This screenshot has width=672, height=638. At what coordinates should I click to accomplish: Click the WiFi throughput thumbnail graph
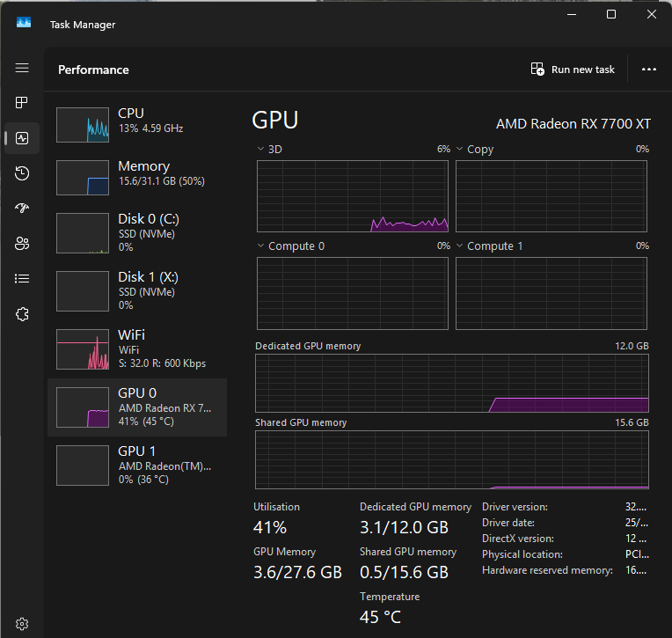click(83, 349)
